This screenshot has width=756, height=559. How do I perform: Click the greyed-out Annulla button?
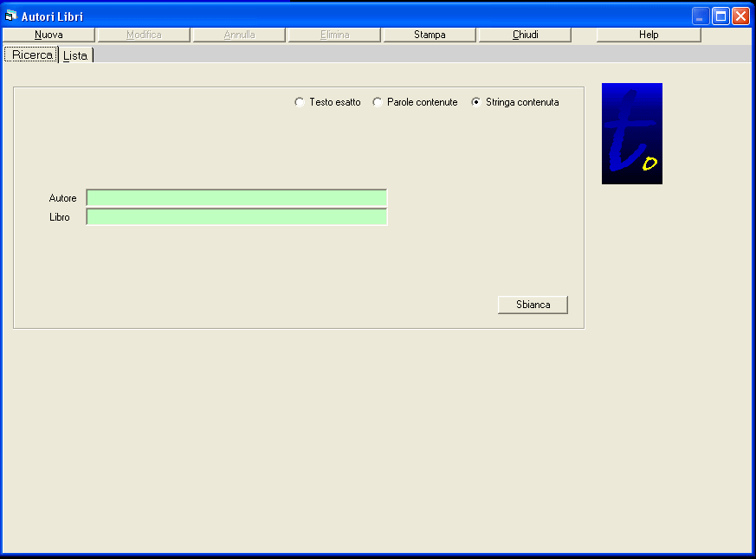pyautogui.click(x=239, y=35)
